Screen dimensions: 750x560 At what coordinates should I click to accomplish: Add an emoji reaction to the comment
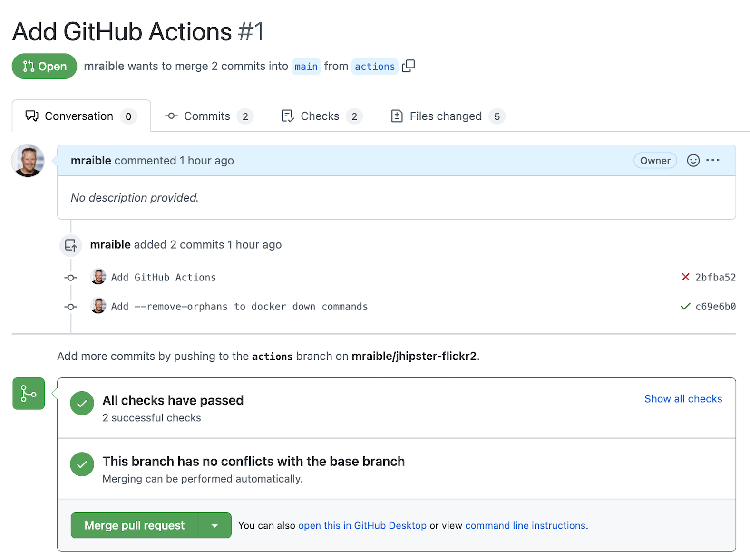click(x=693, y=161)
